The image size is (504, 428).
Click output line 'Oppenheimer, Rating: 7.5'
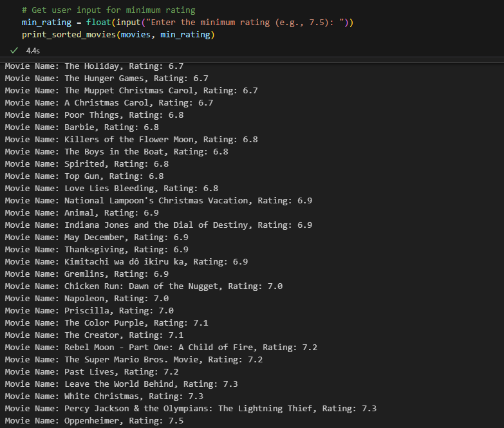click(x=94, y=420)
